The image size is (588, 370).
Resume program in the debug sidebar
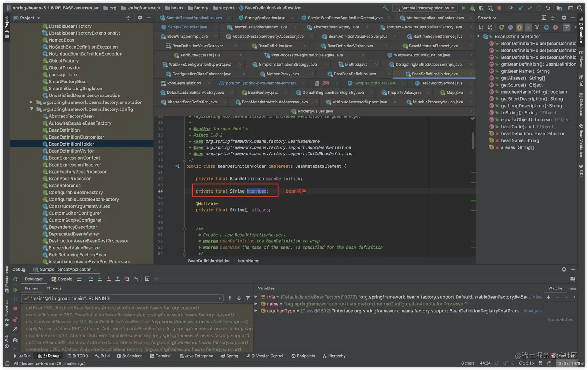15,290
